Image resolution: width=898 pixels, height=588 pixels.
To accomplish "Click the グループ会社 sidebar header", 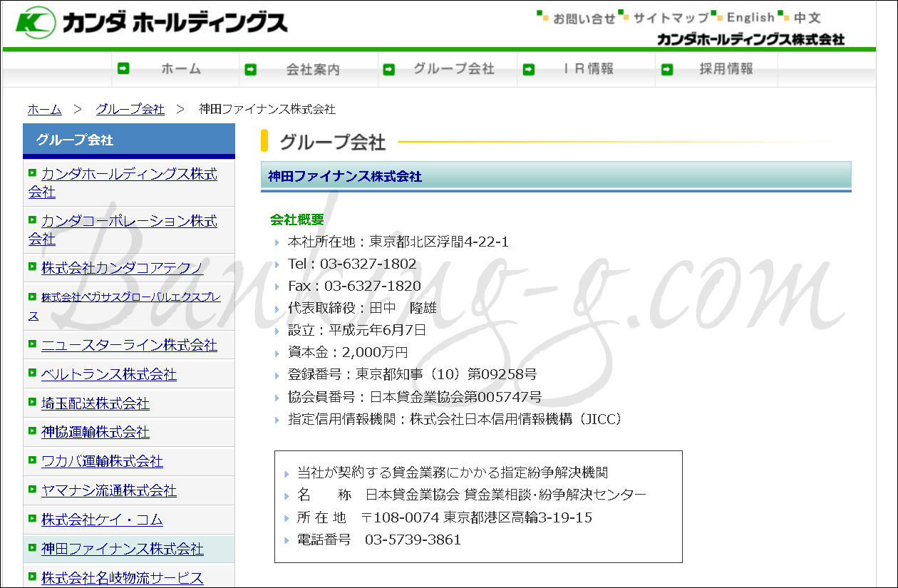I will (x=129, y=140).
